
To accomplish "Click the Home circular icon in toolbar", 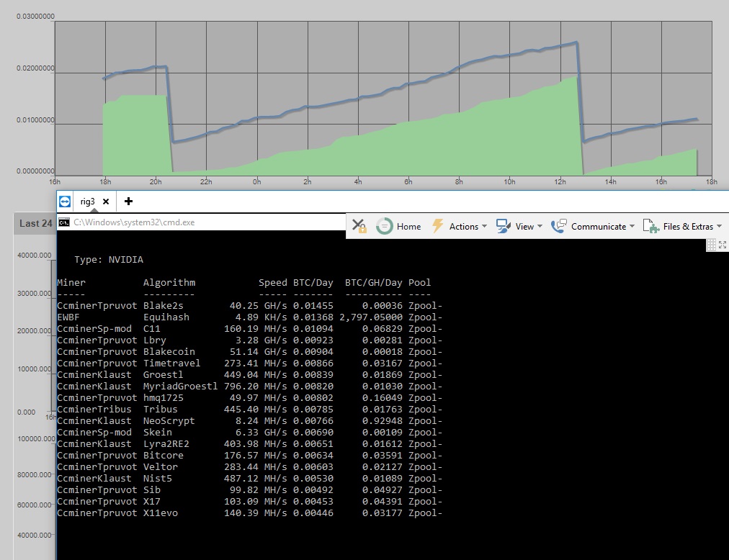I will [x=385, y=226].
